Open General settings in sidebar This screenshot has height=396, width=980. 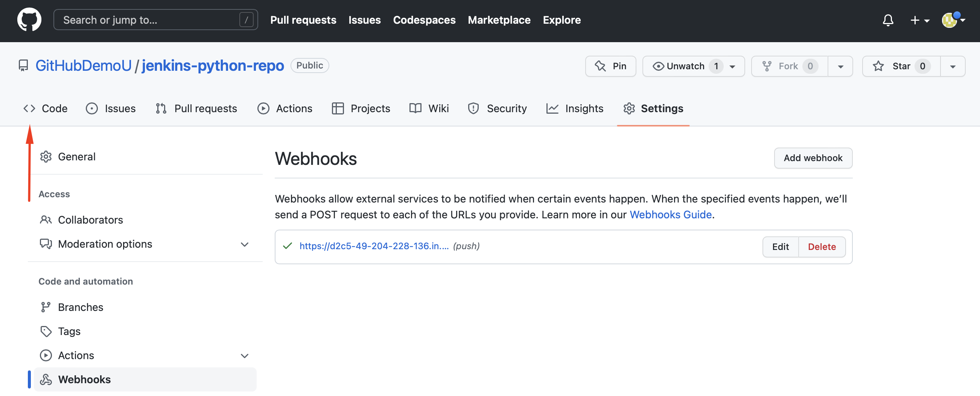pyautogui.click(x=145, y=157)
